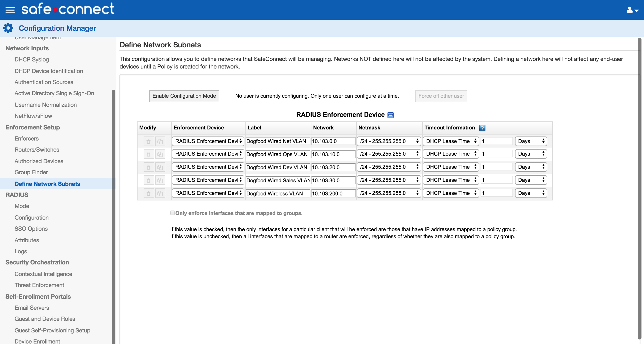Open SSO Options page
The image size is (644, 344).
coord(31,229)
